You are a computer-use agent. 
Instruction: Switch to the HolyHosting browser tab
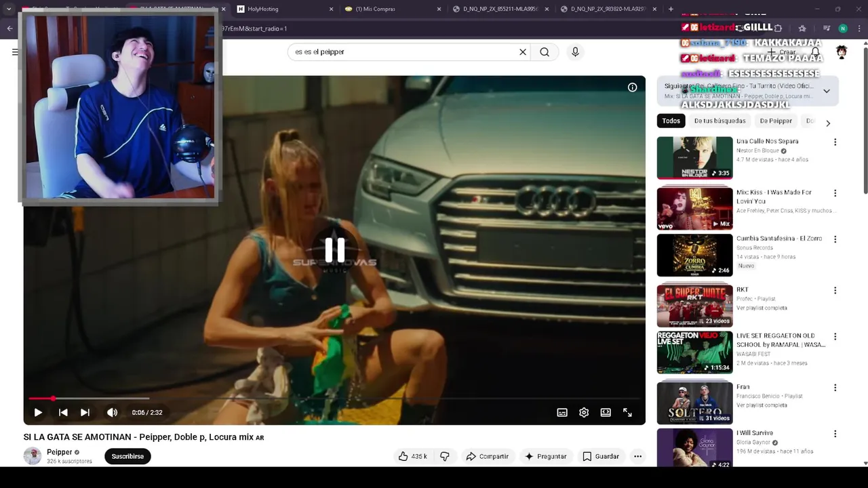pos(283,9)
